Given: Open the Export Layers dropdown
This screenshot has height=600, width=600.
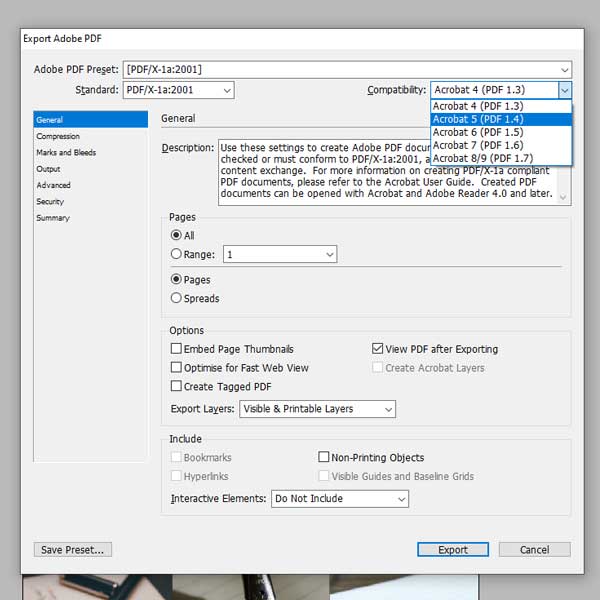Looking at the screenshot, I should click(x=317, y=409).
